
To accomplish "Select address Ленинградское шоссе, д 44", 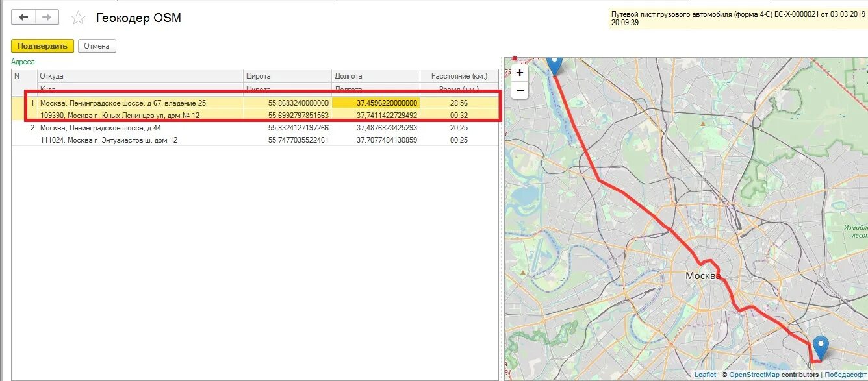I will tap(105, 128).
